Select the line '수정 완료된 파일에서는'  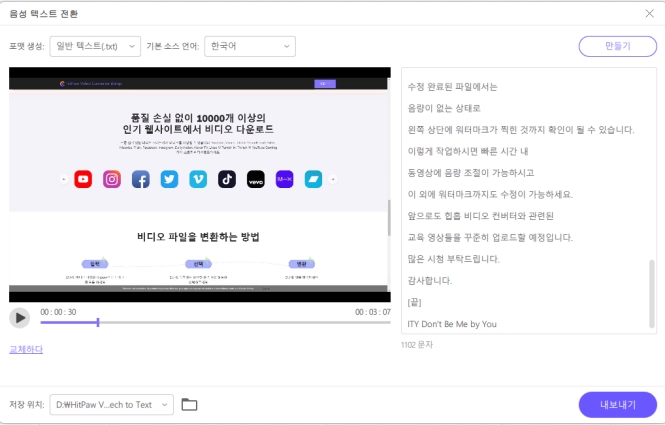(x=452, y=87)
